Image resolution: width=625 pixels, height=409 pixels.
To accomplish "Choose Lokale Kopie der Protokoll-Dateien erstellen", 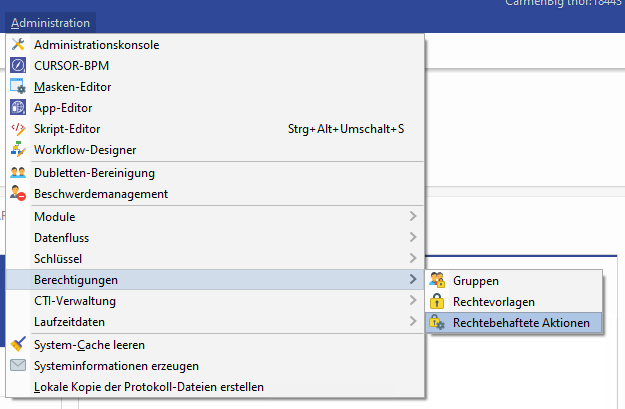I will tap(148, 386).
